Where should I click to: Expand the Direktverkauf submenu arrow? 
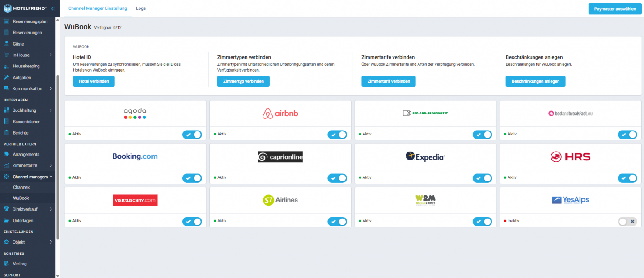tap(51, 209)
